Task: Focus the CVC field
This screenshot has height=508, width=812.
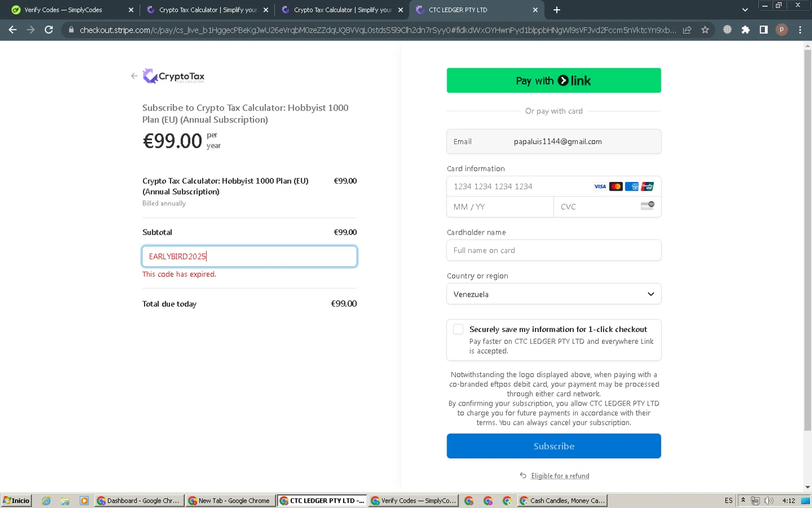Action: pos(607,207)
